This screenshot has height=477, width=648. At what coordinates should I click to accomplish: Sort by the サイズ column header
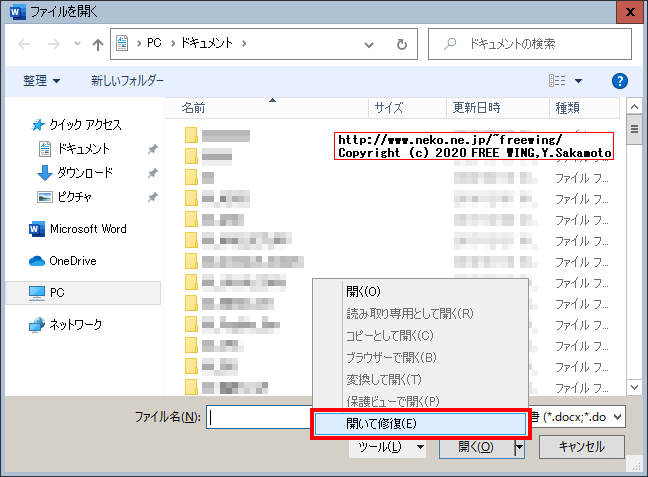[407, 108]
